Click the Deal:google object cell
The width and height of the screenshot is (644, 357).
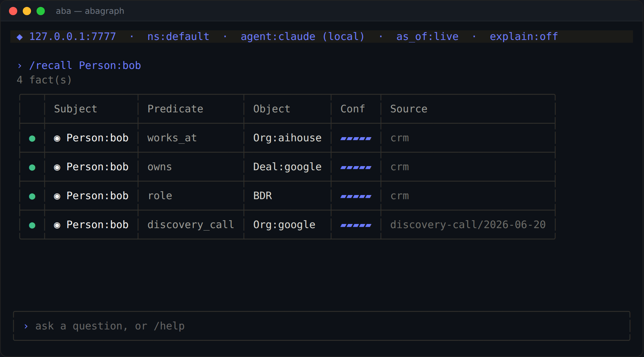point(288,167)
